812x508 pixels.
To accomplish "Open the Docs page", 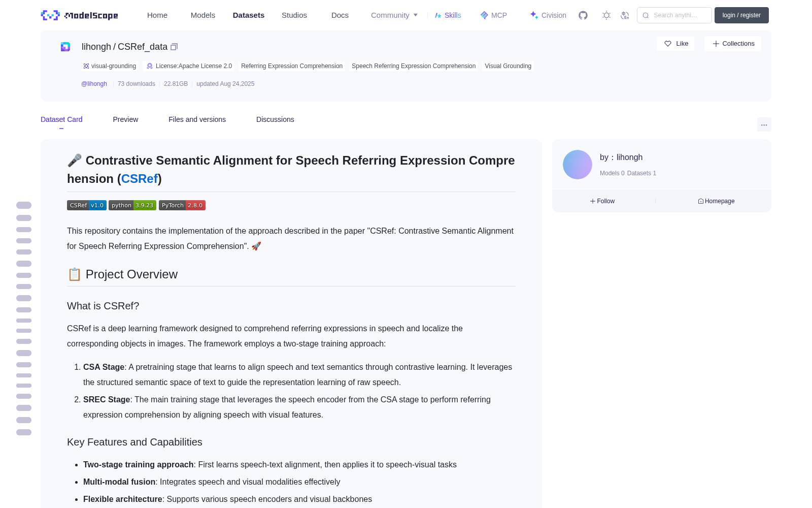I will pyautogui.click(x=340, y=15).
